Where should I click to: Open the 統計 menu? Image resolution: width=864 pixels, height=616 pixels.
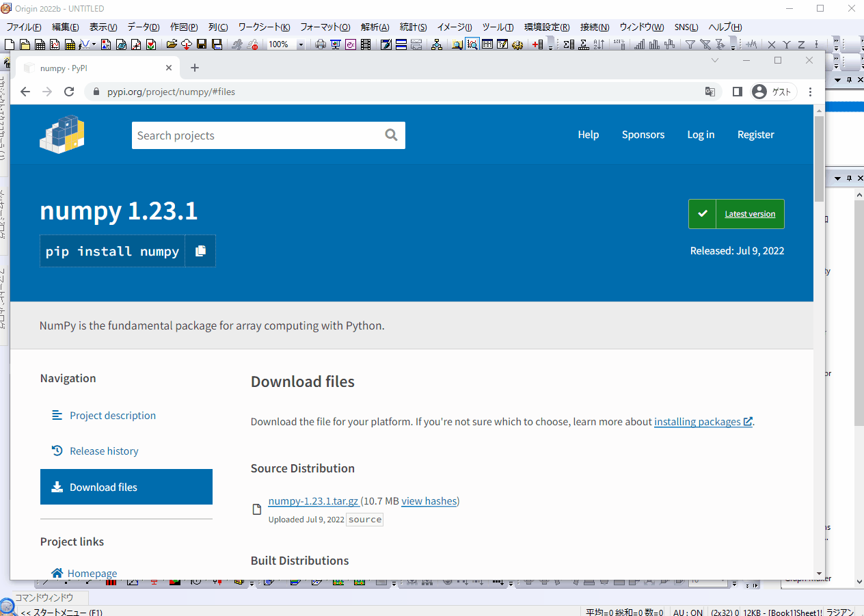click(414, 27)
